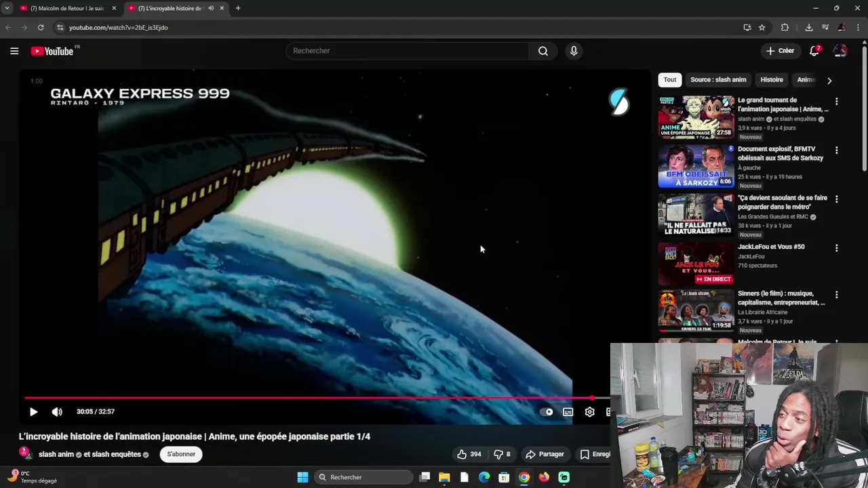
Task: Select the Tout filter chip
Action: click(x=670, y=80)
